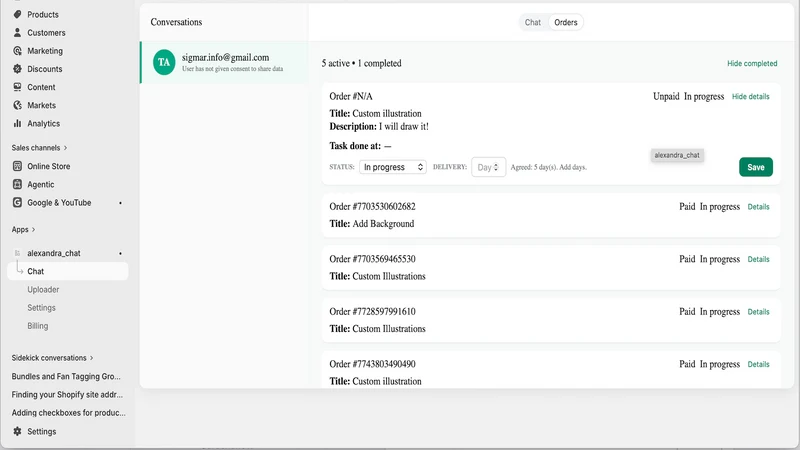The image size is (800, 450).
Task: Click Order #7703530602682 heading
Action: click(372, 207)
